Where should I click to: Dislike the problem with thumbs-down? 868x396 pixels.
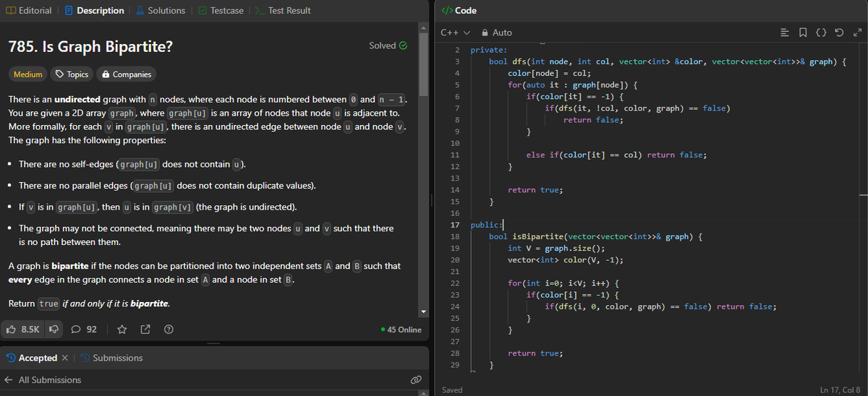click(x=53, y=330)
